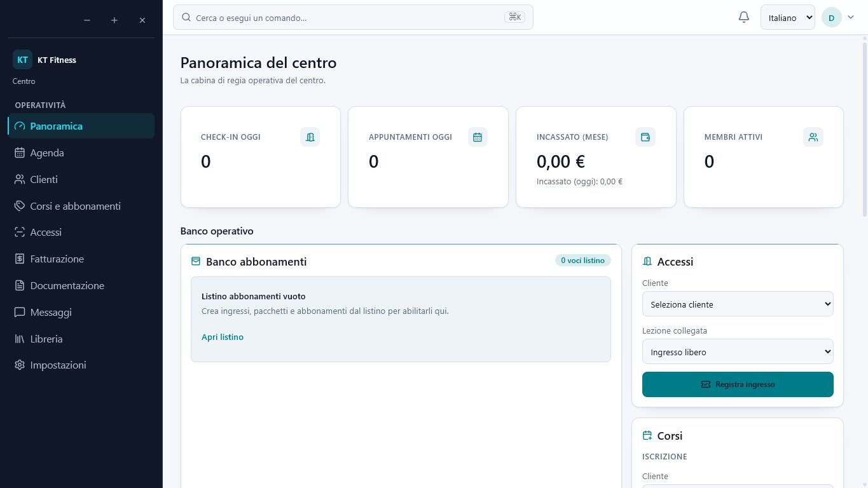
Task: Click the OPERATIVITÀ section label
Action: [x=41, y=105]
